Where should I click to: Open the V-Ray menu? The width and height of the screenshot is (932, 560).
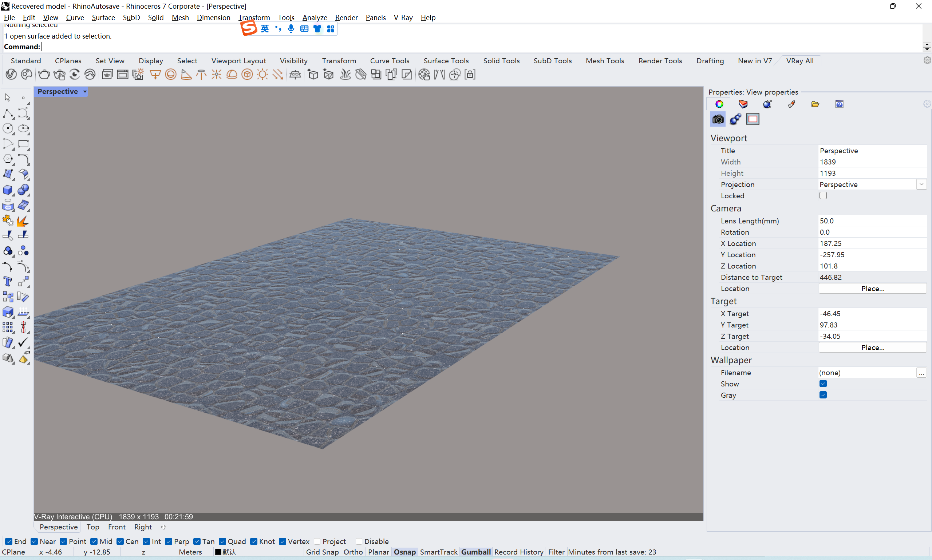pyautogui.click(x=403, y=17)
